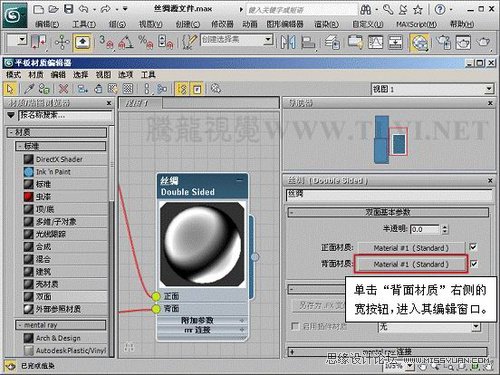Click the question mark help icon
Viewport: 500px width, 375px height.
[440, 10]
